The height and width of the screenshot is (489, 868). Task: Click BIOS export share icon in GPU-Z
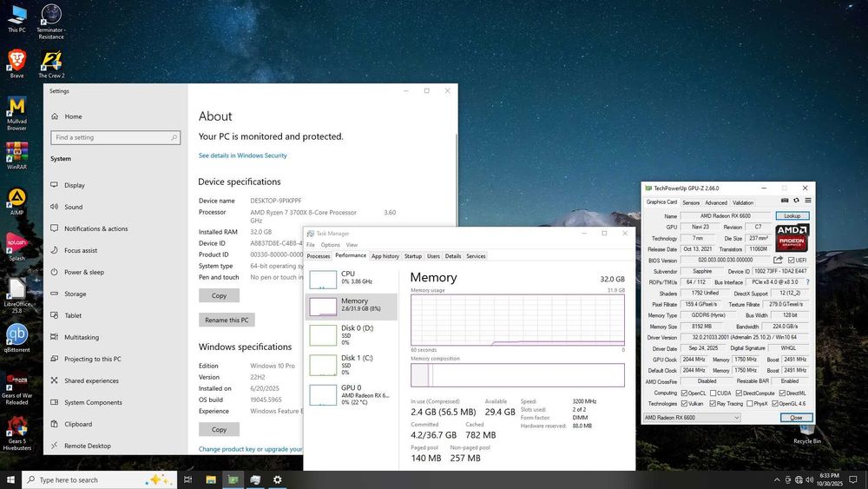click(x=778, y=260)
